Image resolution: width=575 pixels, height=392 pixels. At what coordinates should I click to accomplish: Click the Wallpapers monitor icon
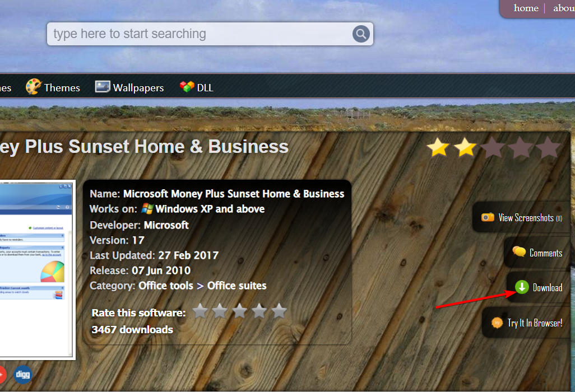pyautogui.click(x=103, y=87)
